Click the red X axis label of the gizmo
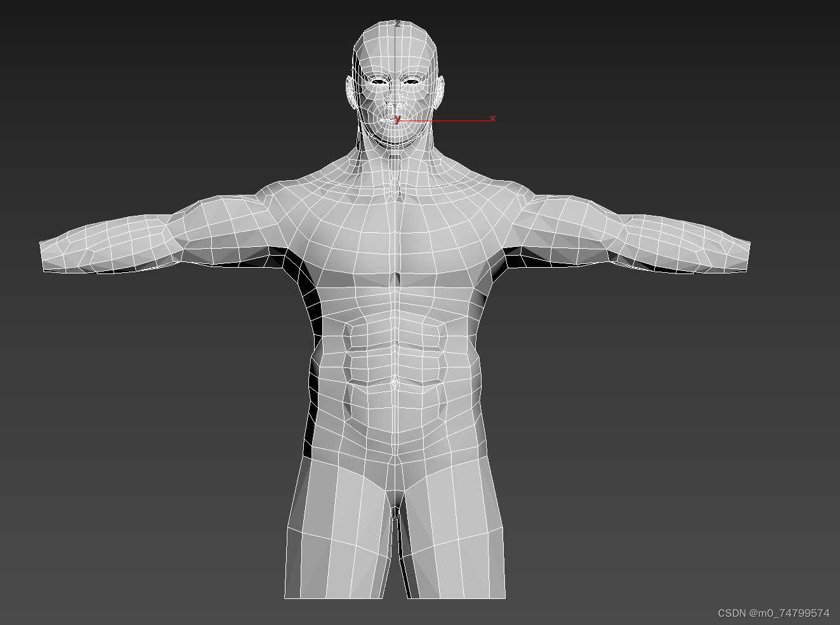The height and width of the screenshot is (625, 840). [493, 118]
